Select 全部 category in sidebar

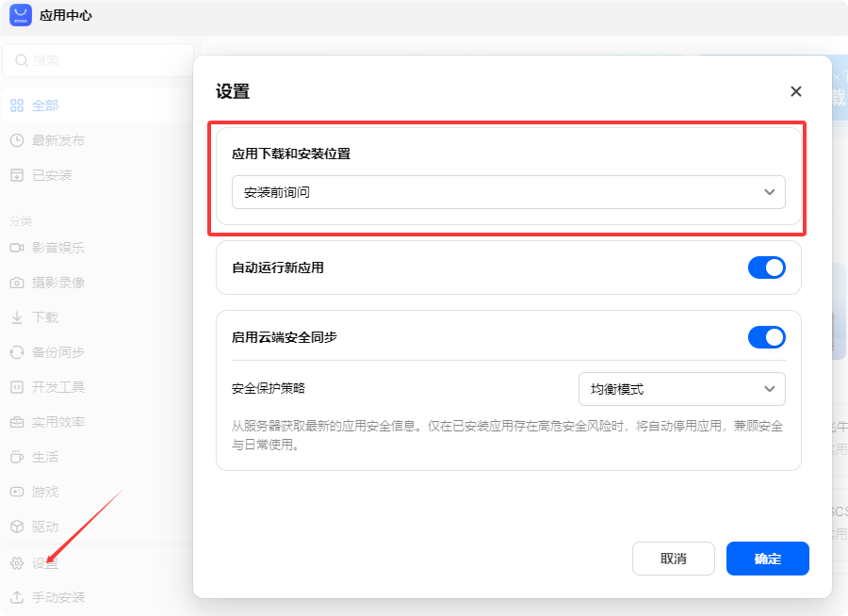tap(97, 105)
